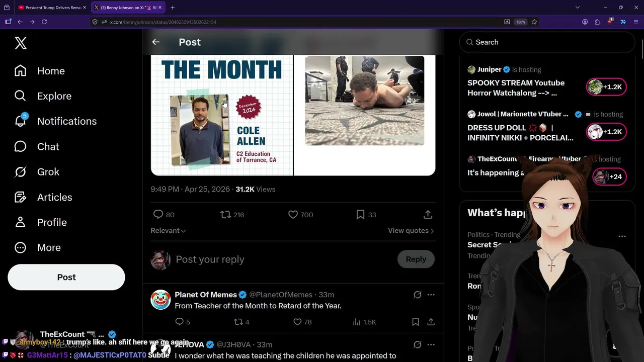
Task: Open the browser tab list dropdown
Action: (578, 8)
